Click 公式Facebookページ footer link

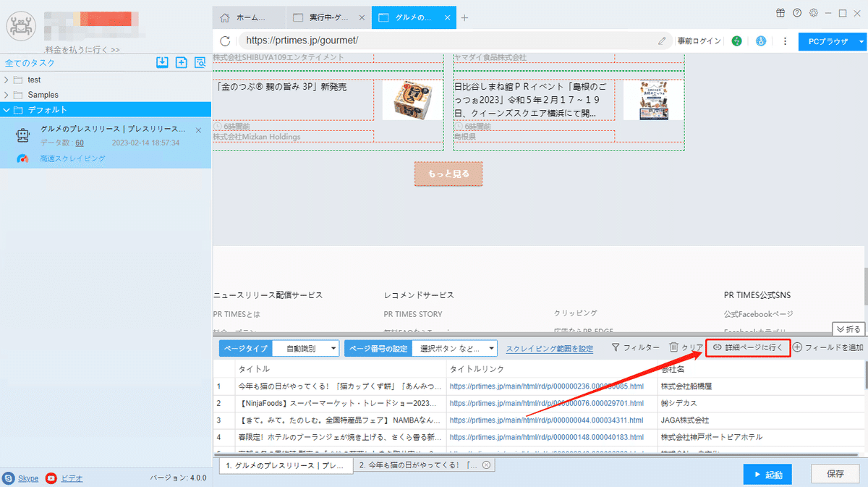click(758, 314)
